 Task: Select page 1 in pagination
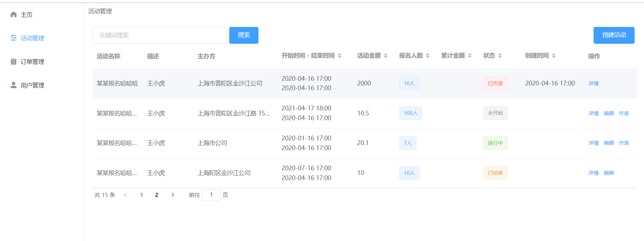click(142, 195)
